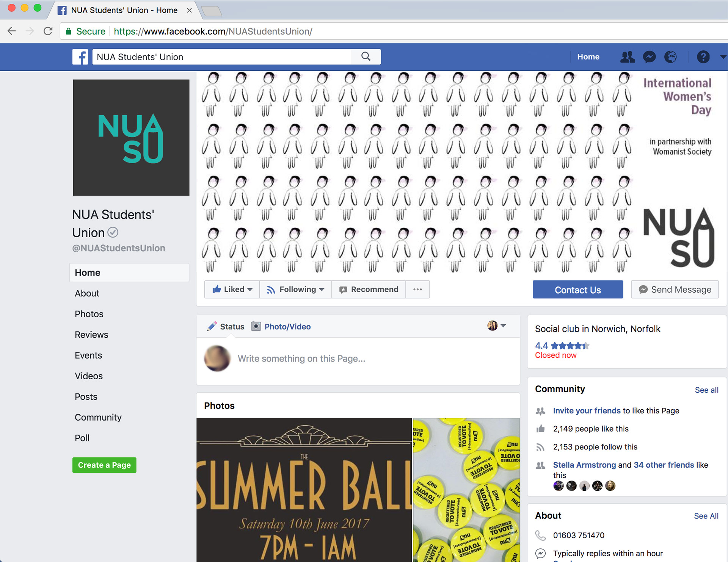Open the account menu arrow in the top bar
The height and width of the screenshot is (562, 728).
(723, 57)
